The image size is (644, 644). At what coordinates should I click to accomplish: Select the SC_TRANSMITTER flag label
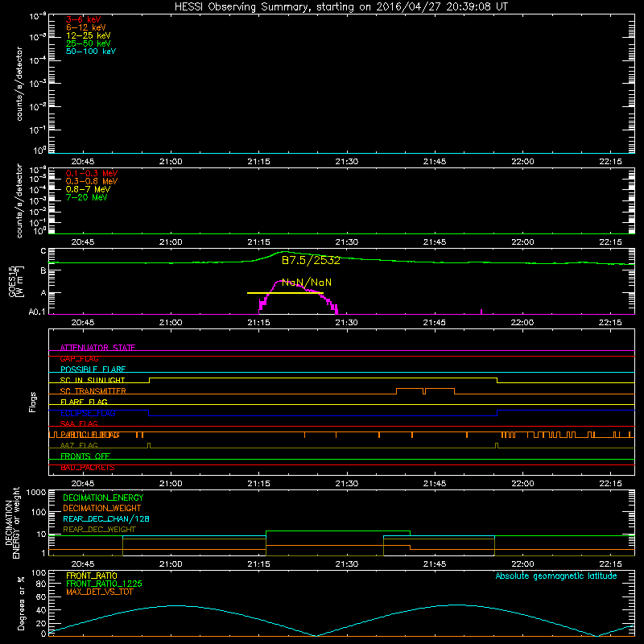click(93, 391)
